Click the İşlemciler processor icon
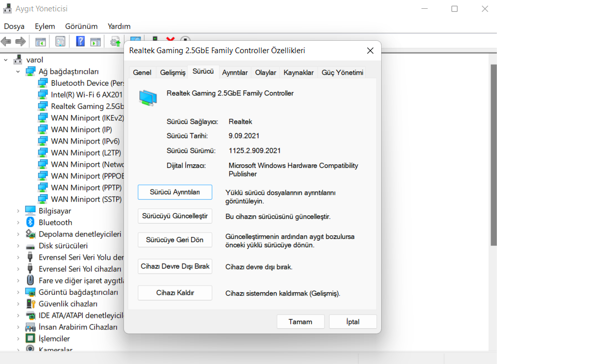This screenshot has height=364, width=595. (30, 338)
